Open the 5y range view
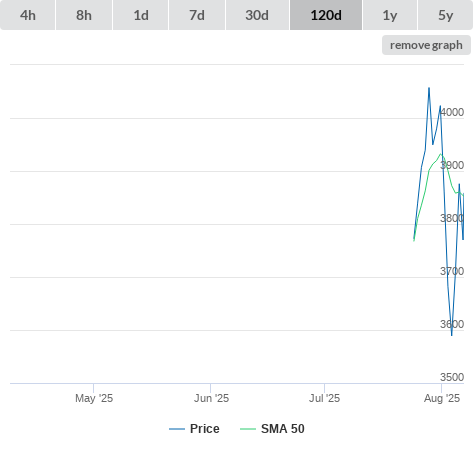The image size is (474, 455). 446,15
